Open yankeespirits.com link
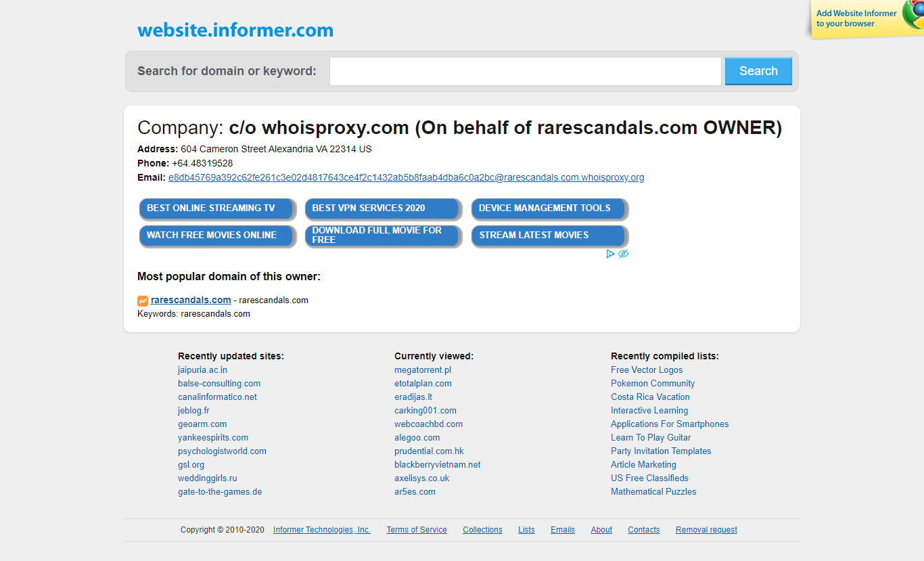 click(213, 438)
